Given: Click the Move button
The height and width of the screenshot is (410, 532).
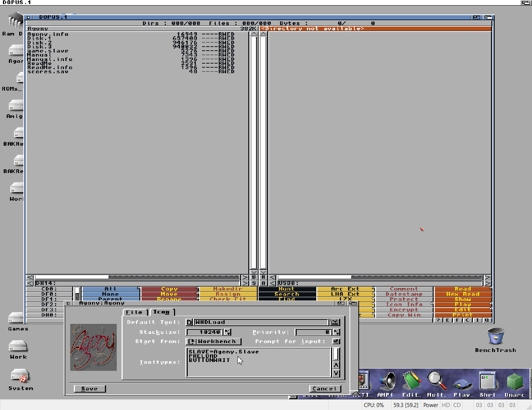Looking at the screenshot, I should (169, 294).
